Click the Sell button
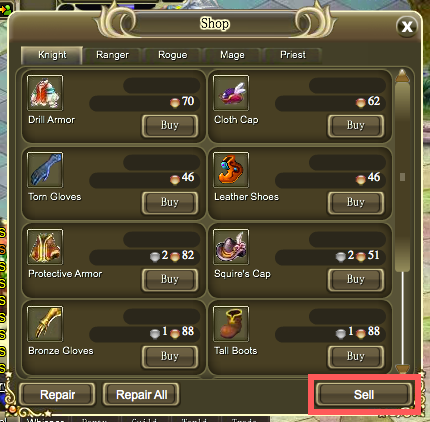430x422 pixels. [x=364, y=395]
